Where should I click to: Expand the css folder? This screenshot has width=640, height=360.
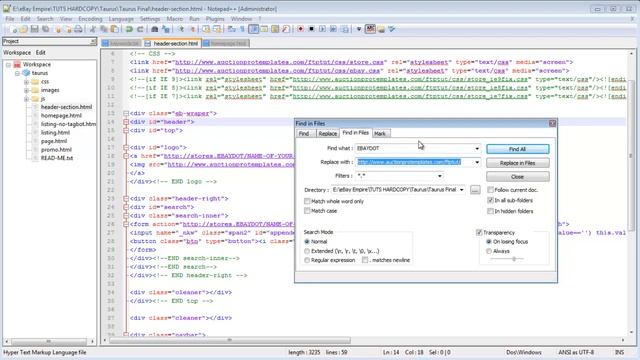tap(26, 82)
